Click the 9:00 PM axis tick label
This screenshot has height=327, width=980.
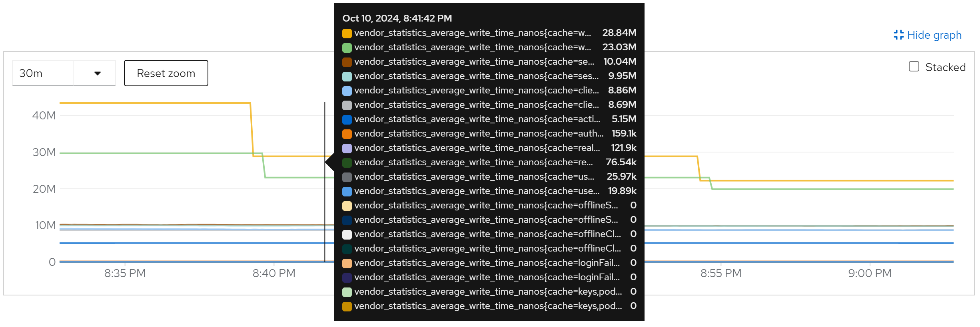click(870, 273)
